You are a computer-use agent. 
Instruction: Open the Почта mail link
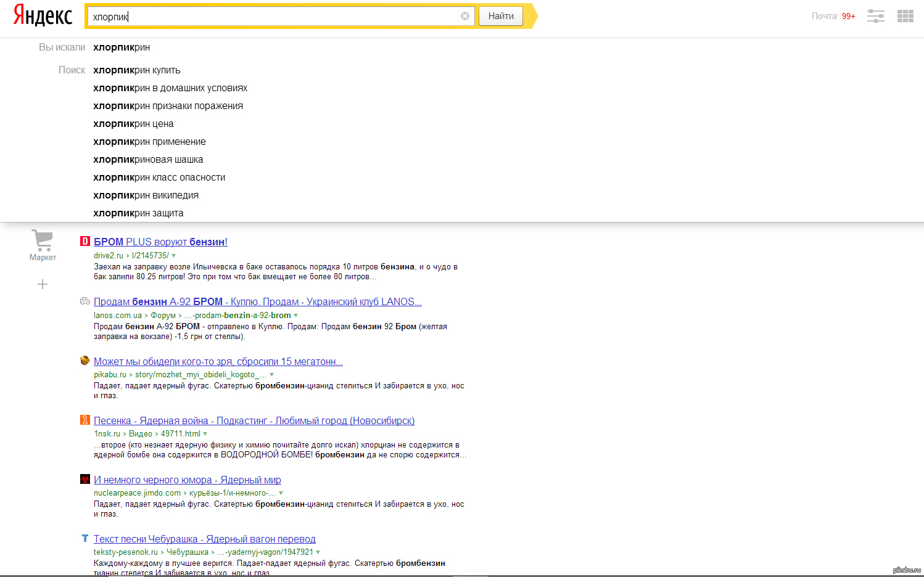tap(824, 16)
